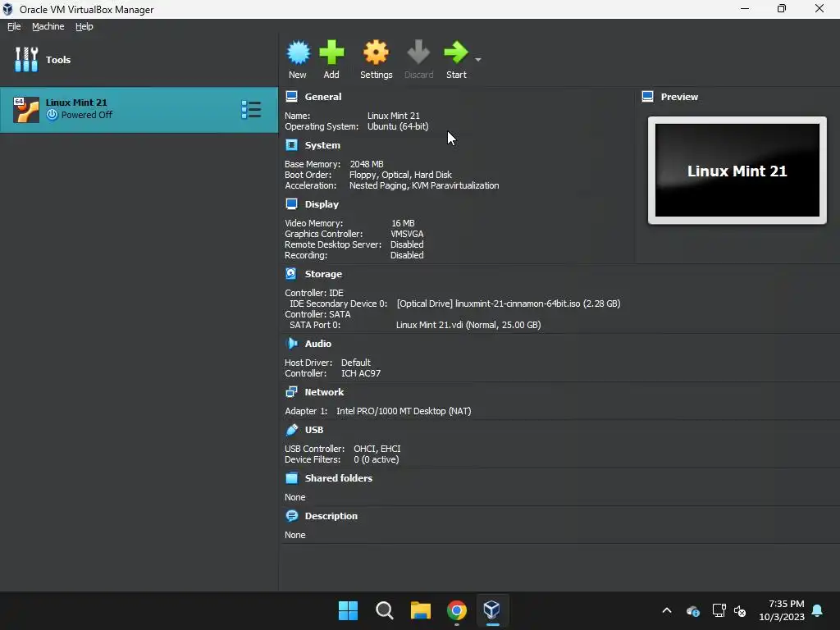Click the linuxmint-21-cinnamon-64bit.iso optical drive entry
The image size is (840, 630).
pyautogui.click(x=509, y=304)
